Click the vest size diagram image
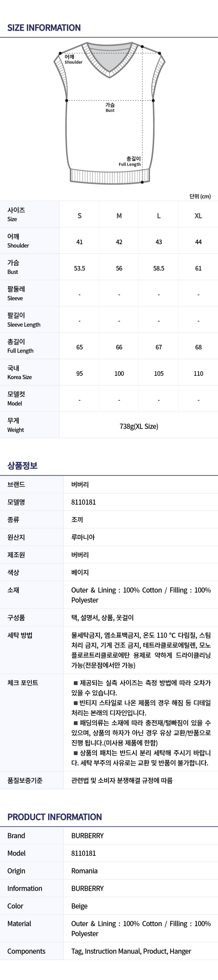Image resolution: width=218 pixels, height=980 pixels. [109, 113]
